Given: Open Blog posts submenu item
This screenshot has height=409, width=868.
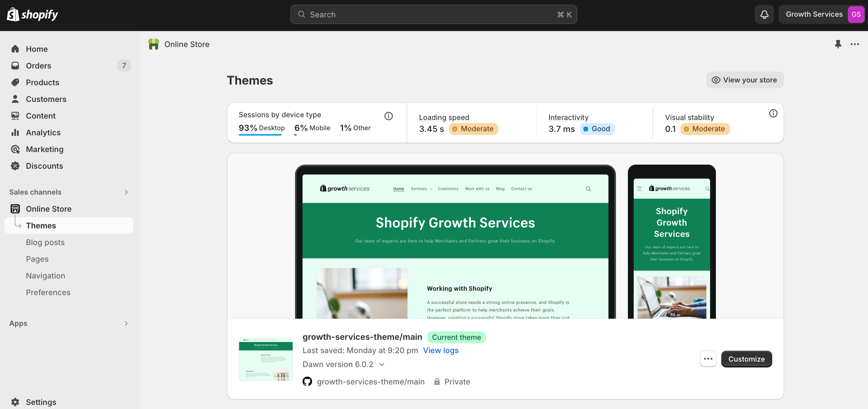Looking at the screenshot, I should coord(69,242).
